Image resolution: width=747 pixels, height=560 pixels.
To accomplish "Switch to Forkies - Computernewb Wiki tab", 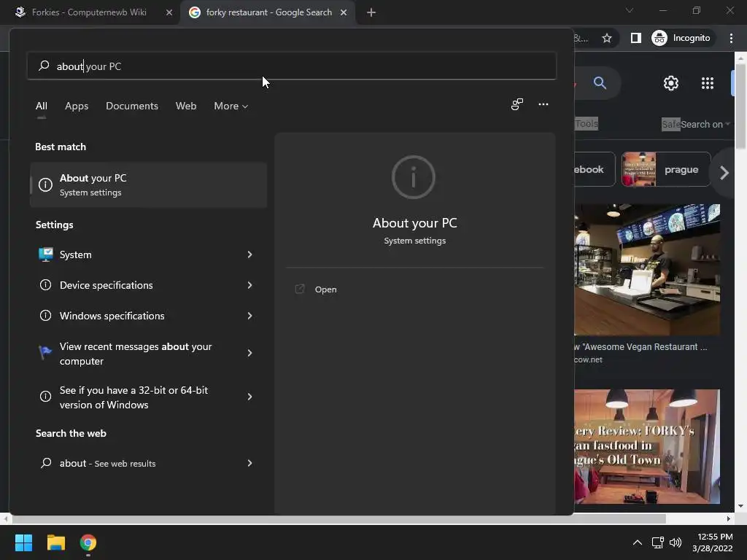I will pyautogui.click(x=90, y=12).
